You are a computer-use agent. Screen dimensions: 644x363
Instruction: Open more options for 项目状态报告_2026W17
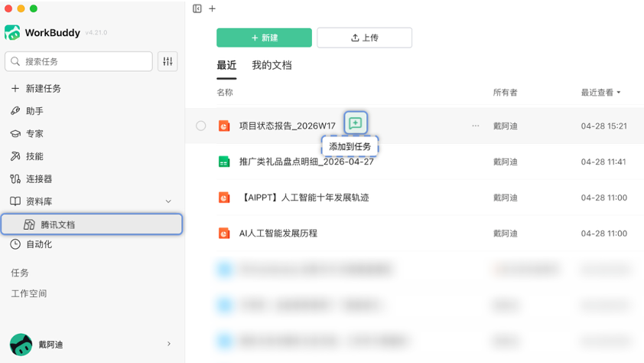pyautogui.click(x=476, y=126)
